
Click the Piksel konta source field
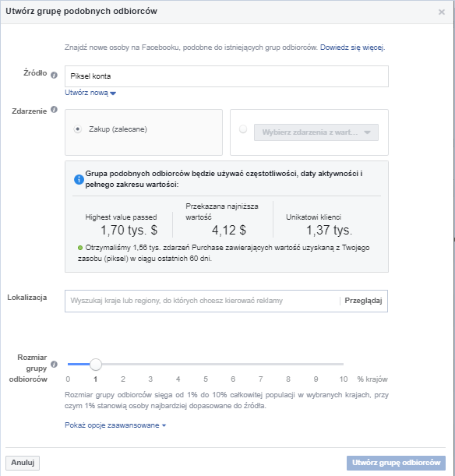227,76
